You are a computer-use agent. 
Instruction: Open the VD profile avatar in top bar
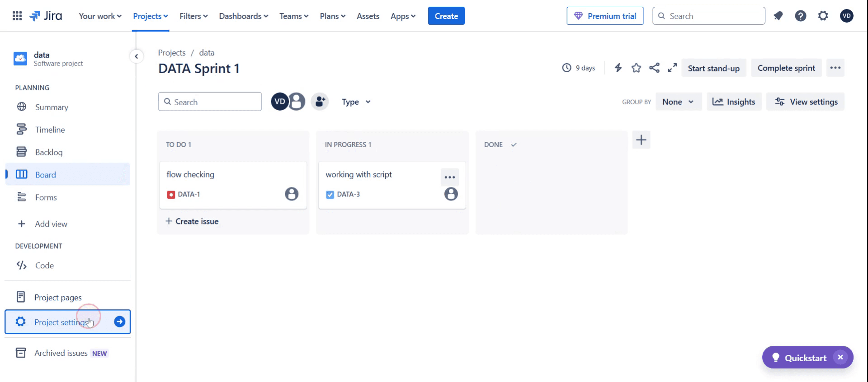(847, 16)
